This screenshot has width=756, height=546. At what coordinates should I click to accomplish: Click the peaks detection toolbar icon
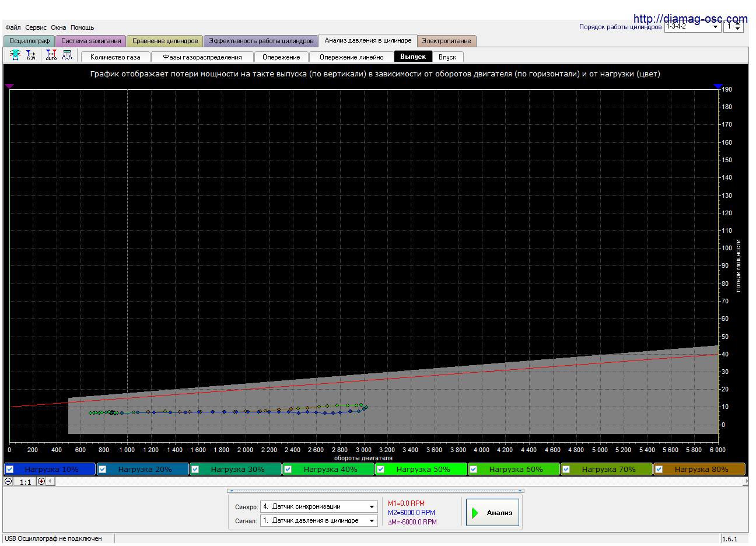[x=68, y=55]
